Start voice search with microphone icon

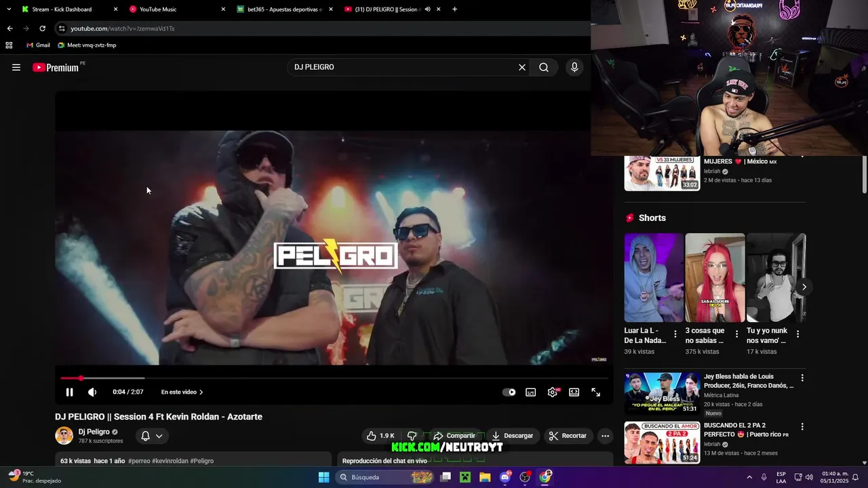[574, 67]
